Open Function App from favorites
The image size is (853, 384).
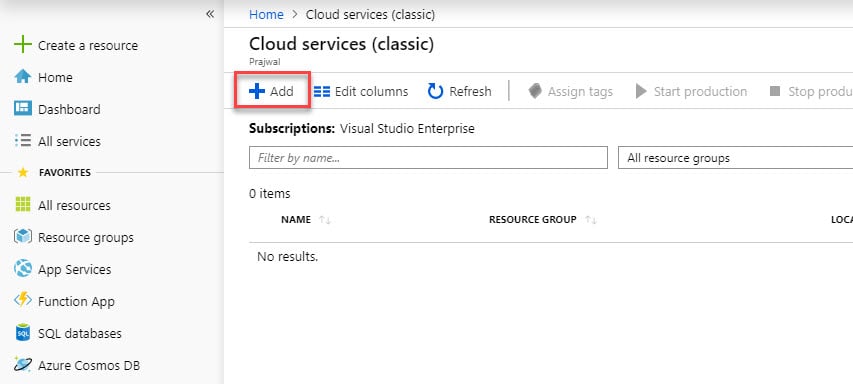coord(76,301)
